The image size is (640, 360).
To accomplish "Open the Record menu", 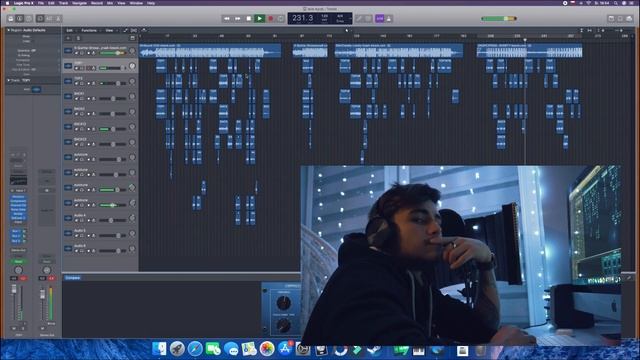I will coord(97,3).
